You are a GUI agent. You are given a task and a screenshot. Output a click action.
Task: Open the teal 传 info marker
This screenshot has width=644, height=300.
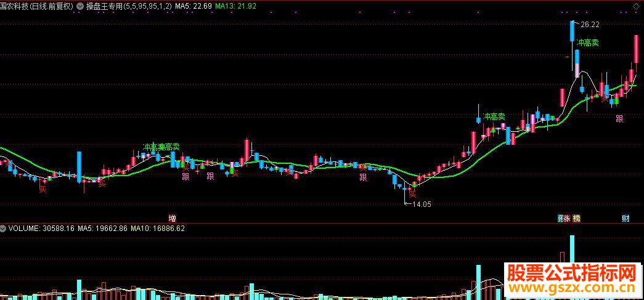(560, 218)
